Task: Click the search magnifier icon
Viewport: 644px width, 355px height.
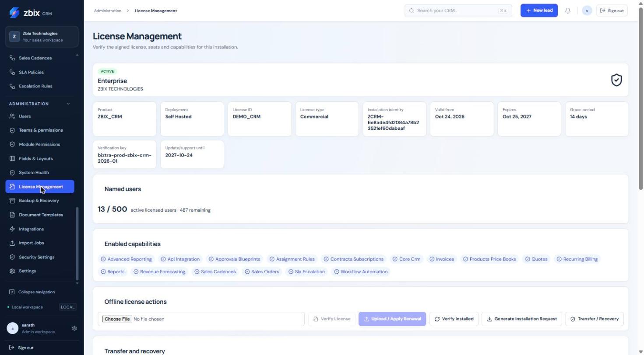Action: [x=412, y=10]
